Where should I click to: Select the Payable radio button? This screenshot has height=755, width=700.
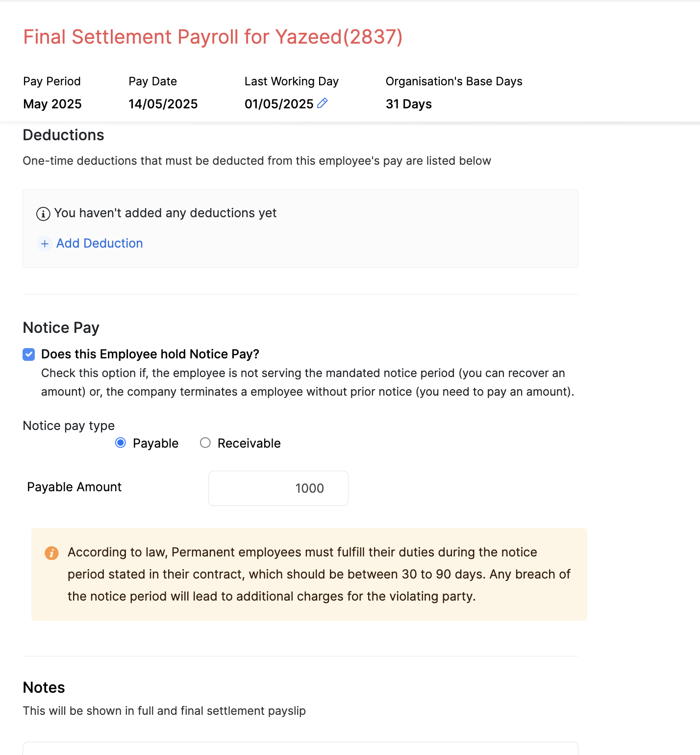tap(121, 443)
